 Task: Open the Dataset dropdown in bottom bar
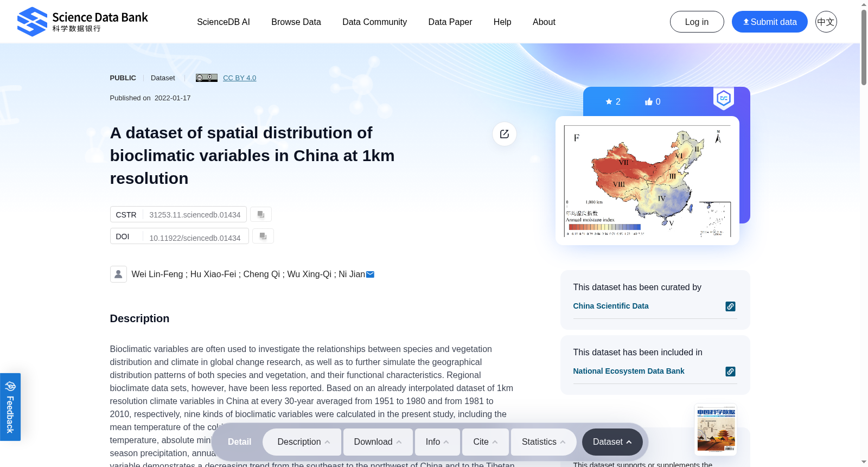(x=612, y=442)
